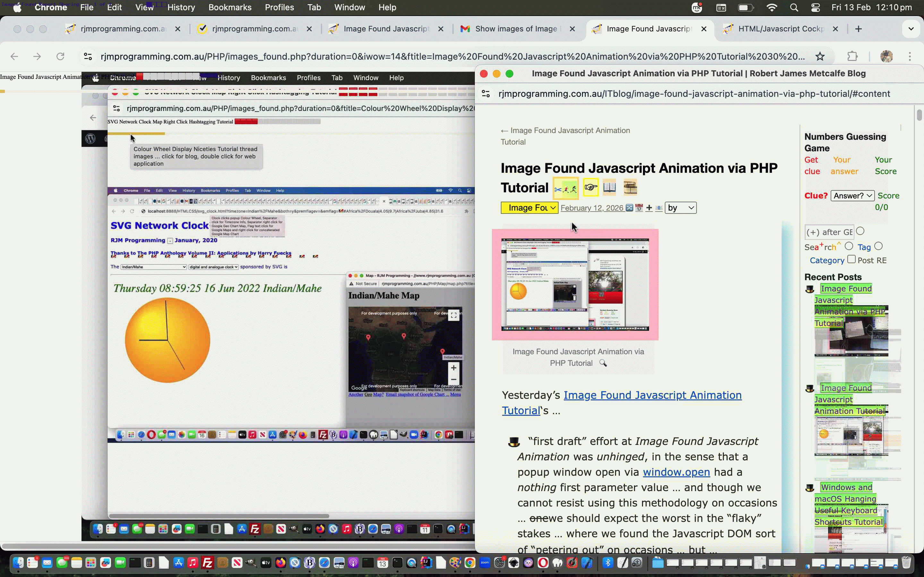Open the Answer? dropdown in the guessing game
Image resolution: width=924 pixels, height=577 pixels.
[x=852, y=196]
